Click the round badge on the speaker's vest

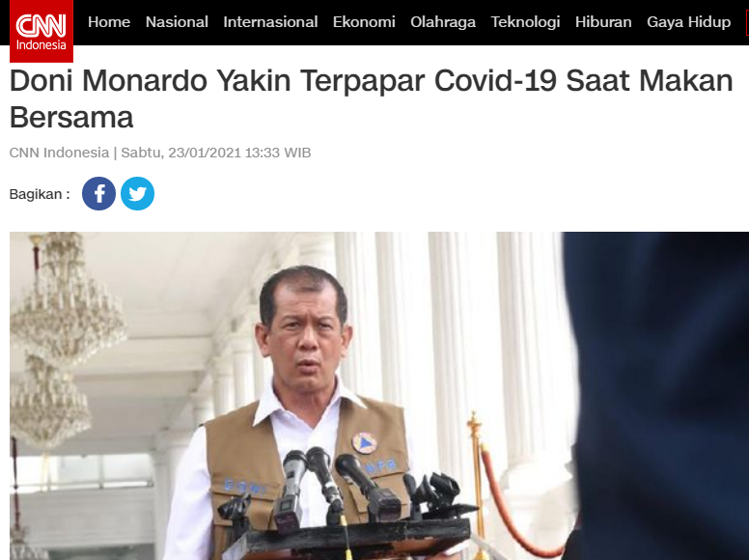(x=365, y=443)
